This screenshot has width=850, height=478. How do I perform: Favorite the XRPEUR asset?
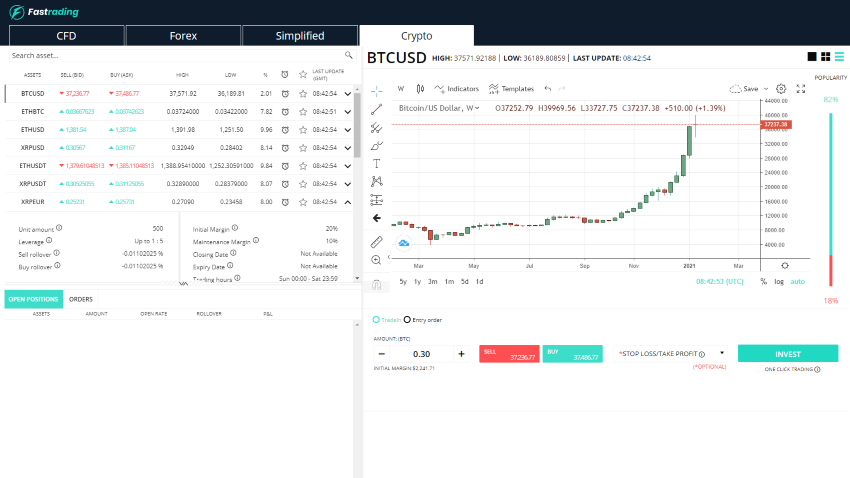tap(303, 202)
